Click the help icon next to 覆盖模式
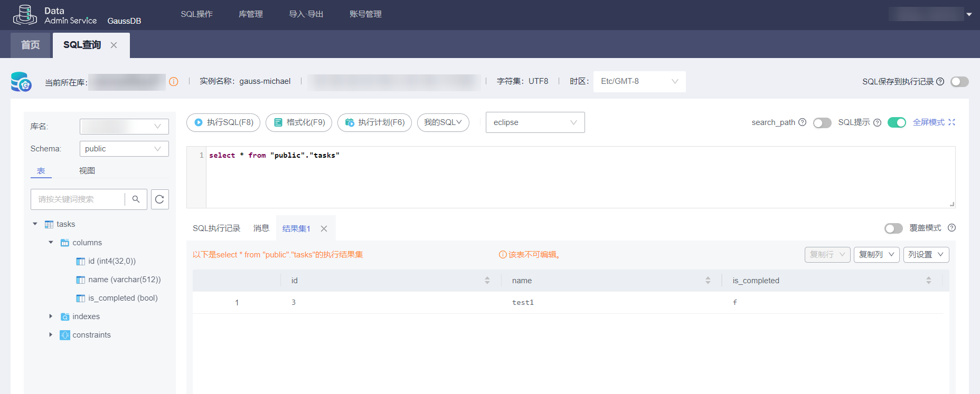Viewport: 980px width, 394px height. [951, 228]
